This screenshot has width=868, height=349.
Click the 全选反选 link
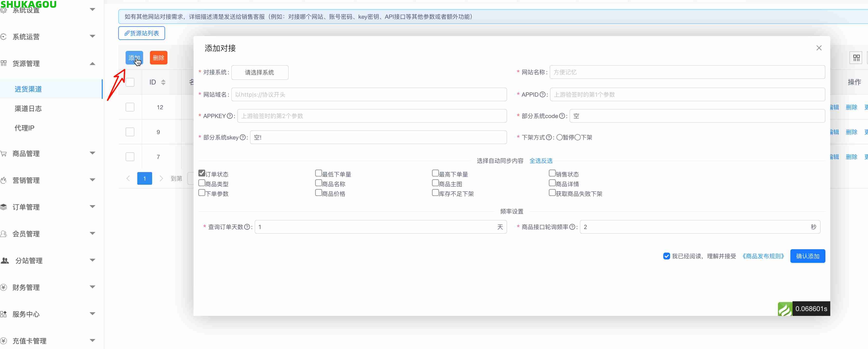point(541,161)
